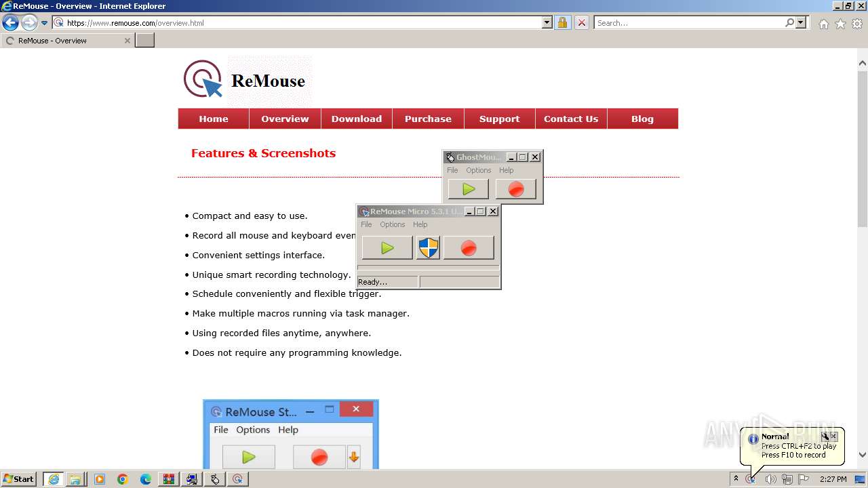Click the volume speaker tray icon
This screenshot has width=868, height=488.
[x=770, y=479]
